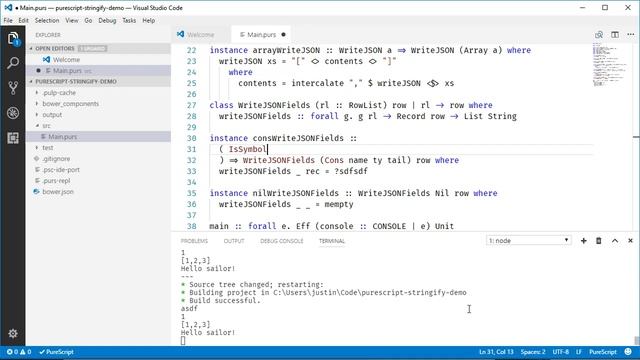
Task: Switch to the Output panel tab
Action: 234,241
